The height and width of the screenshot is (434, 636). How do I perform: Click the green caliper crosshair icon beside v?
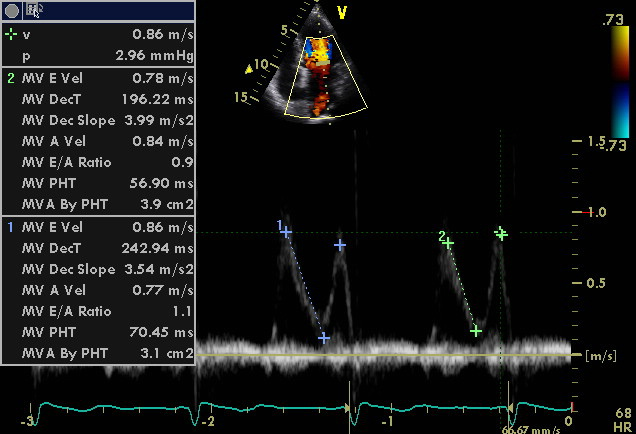[x=11, y=34]
